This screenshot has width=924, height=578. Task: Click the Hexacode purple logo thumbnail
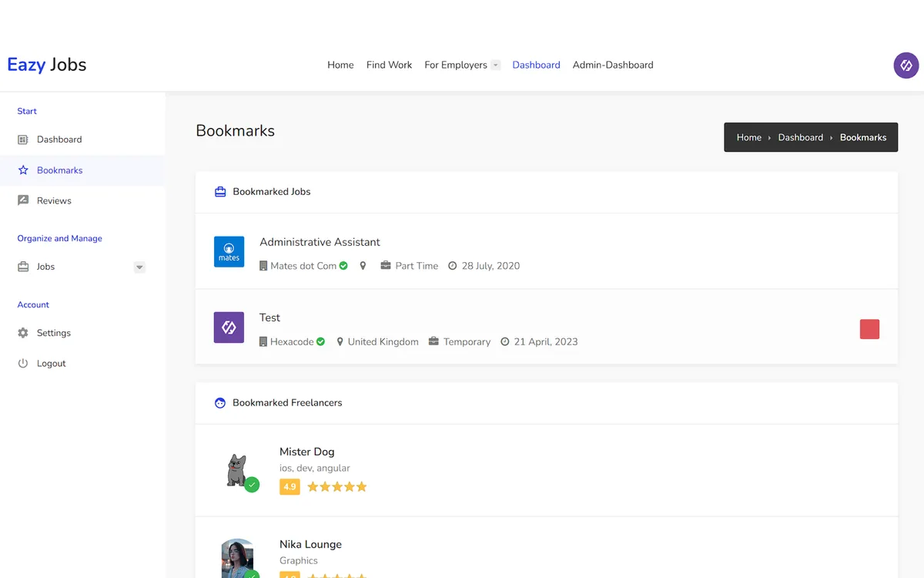(229, 328)
